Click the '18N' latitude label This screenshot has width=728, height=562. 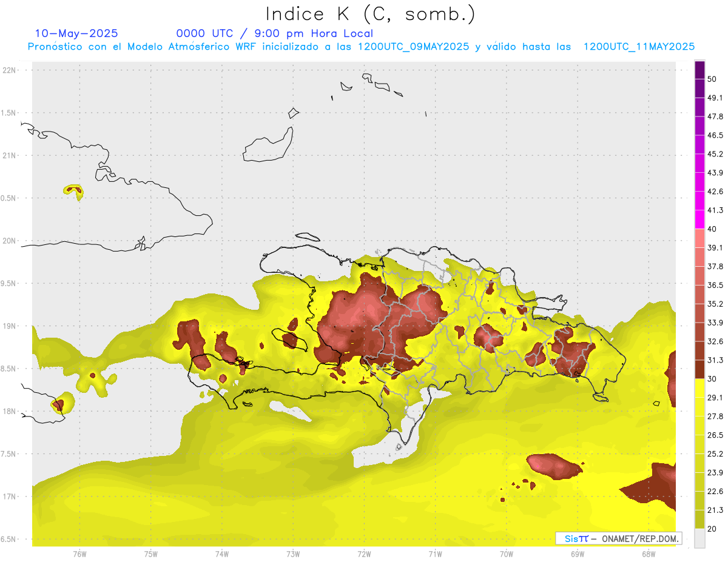click(x=9, y=411)
